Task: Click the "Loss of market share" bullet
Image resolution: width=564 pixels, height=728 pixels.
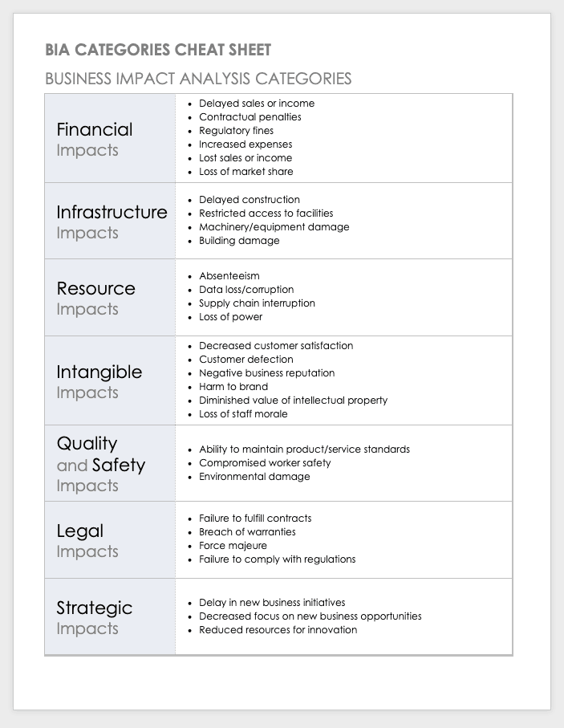Action: point(245,172)
